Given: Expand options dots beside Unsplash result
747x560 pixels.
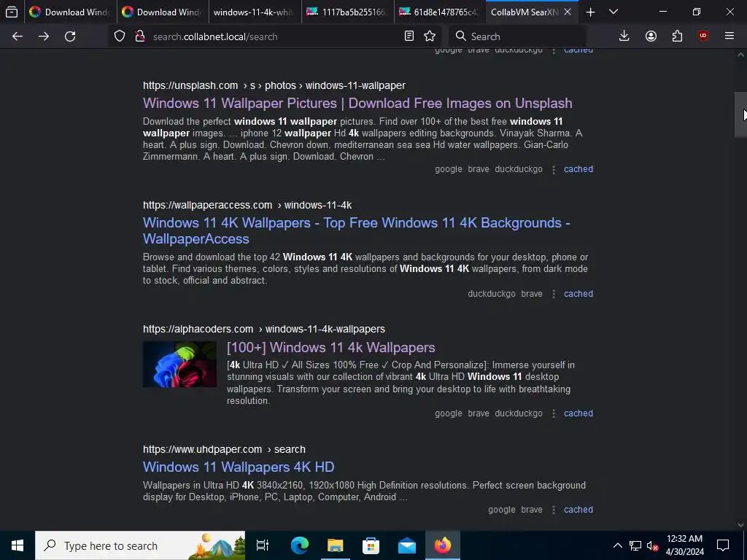Looking at the screenshot, I should (554, 169).
